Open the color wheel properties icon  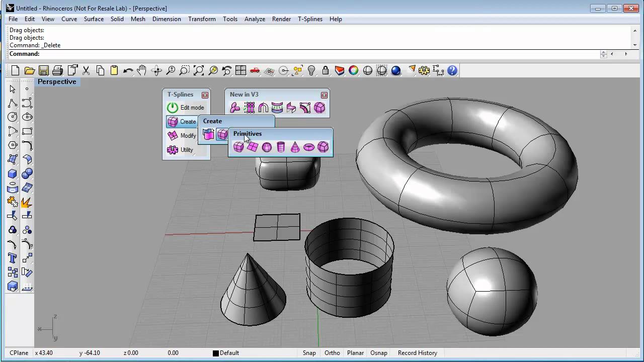coord(354,70)
